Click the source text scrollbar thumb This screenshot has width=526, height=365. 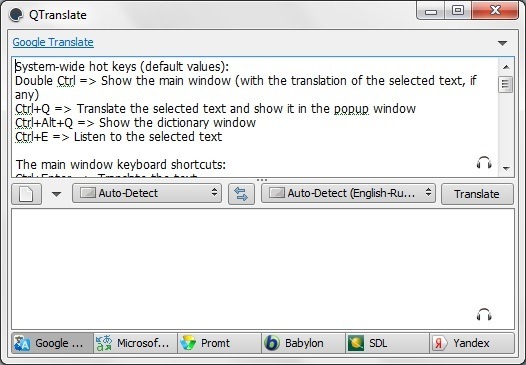pyautogui.click(x=506, y=85)
